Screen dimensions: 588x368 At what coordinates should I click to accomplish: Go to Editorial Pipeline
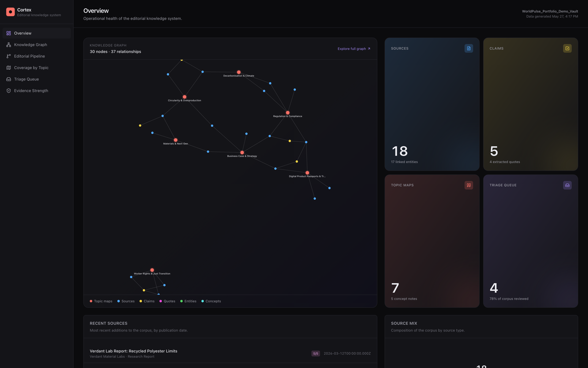click(36, 56)
